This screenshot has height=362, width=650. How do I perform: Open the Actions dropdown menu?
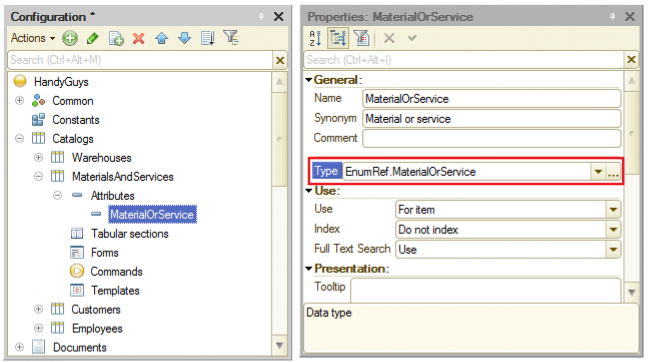pyautogui.click(x=33, y=38)
